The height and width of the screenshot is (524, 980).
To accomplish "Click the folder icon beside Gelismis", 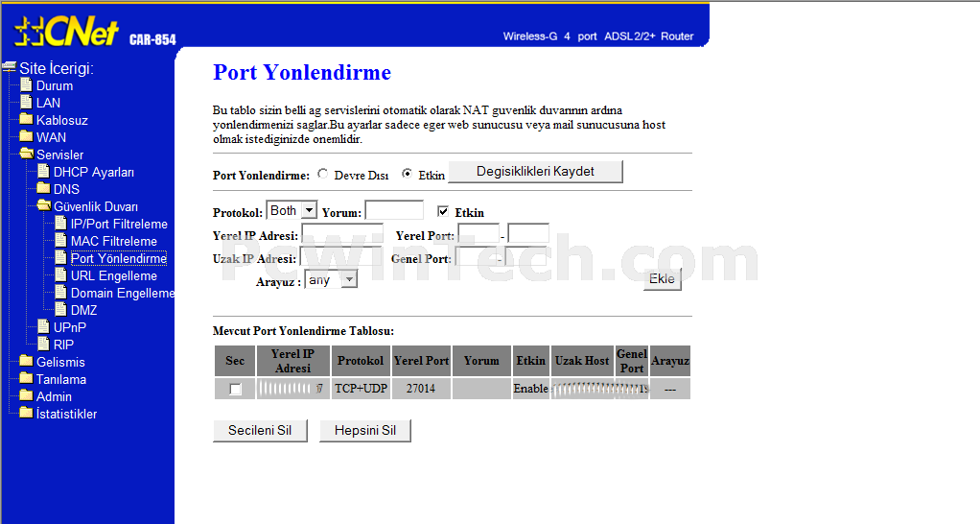I will point(26,361).
